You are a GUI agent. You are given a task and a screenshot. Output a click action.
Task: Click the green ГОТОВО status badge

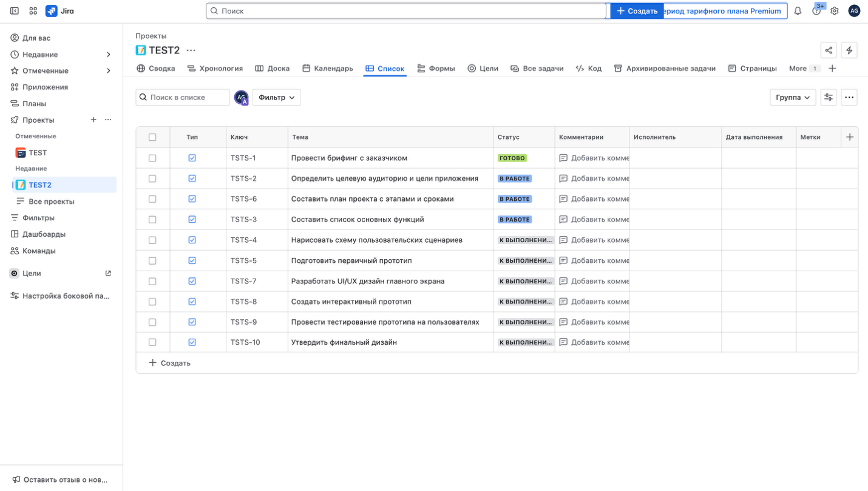[512, 158]
